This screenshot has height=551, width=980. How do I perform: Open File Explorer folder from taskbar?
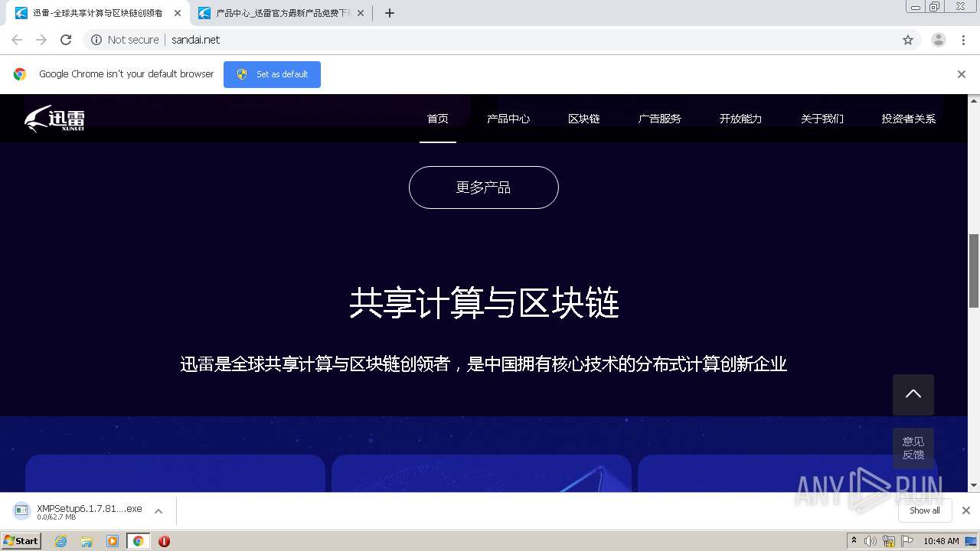pos(87,541)
